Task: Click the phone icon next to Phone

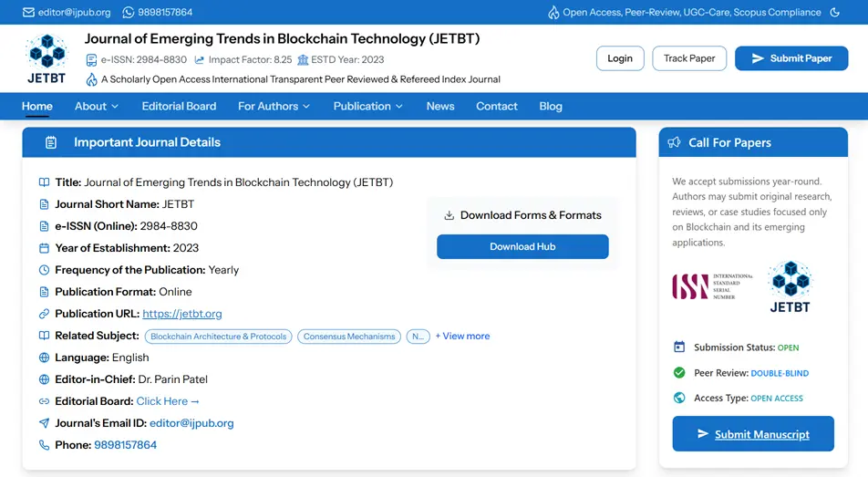Action: pyautogui.click(x=44, y=445)
